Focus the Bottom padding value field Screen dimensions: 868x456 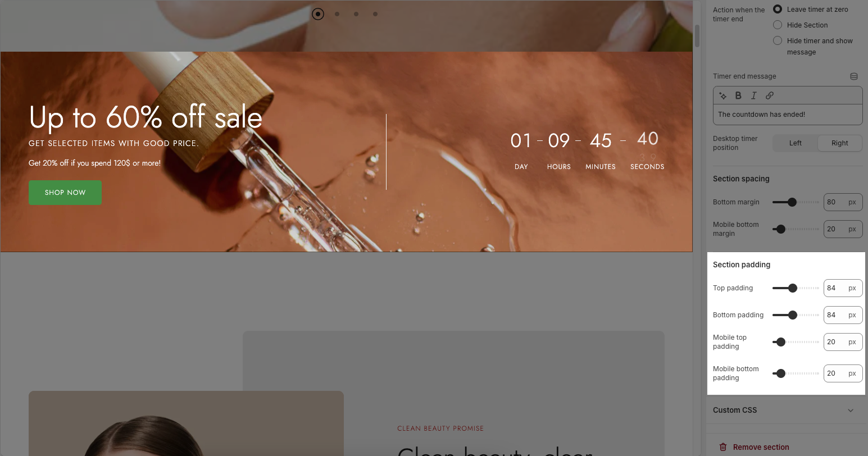(843, 315)
